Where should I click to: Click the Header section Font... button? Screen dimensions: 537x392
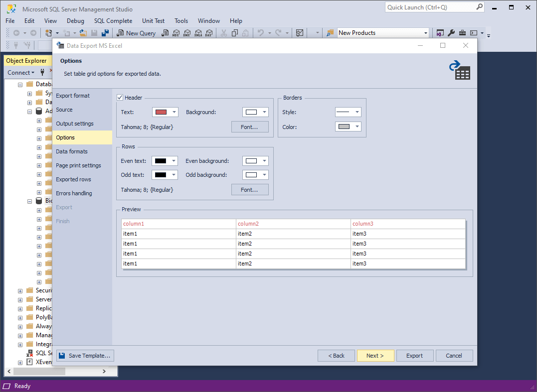250,127
